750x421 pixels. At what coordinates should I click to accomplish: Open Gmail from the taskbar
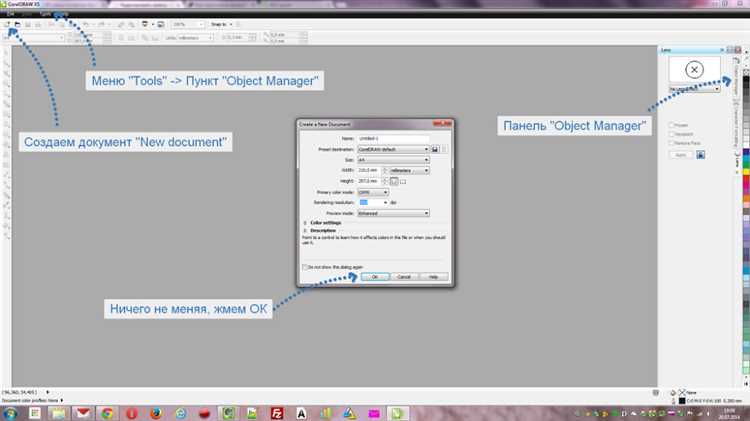[x=83, y=413]
